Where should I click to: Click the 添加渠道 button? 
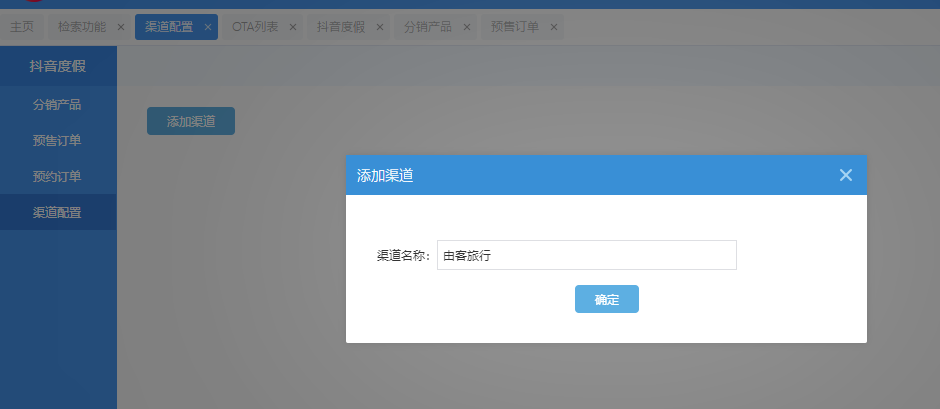[190, 121]
